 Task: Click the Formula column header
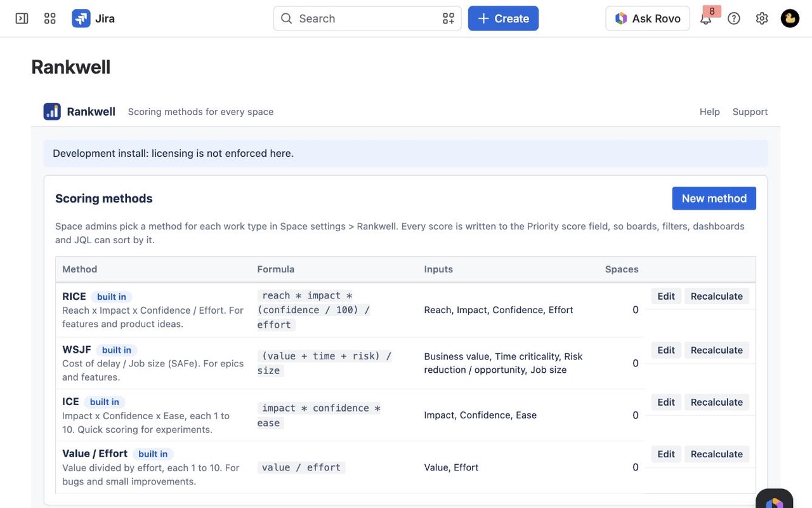(275, 269)
